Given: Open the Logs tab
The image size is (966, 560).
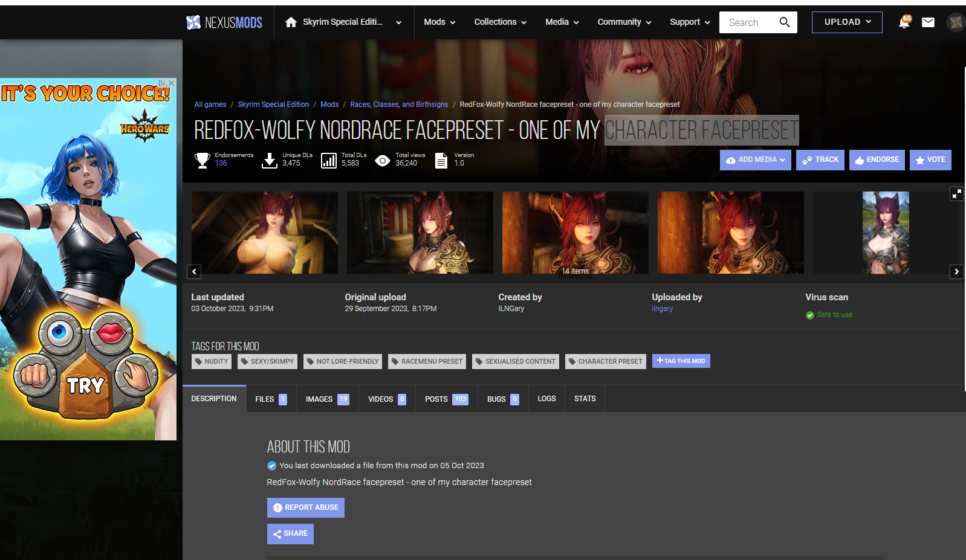Looking at the screenshot, I should (x=546, y=399).
